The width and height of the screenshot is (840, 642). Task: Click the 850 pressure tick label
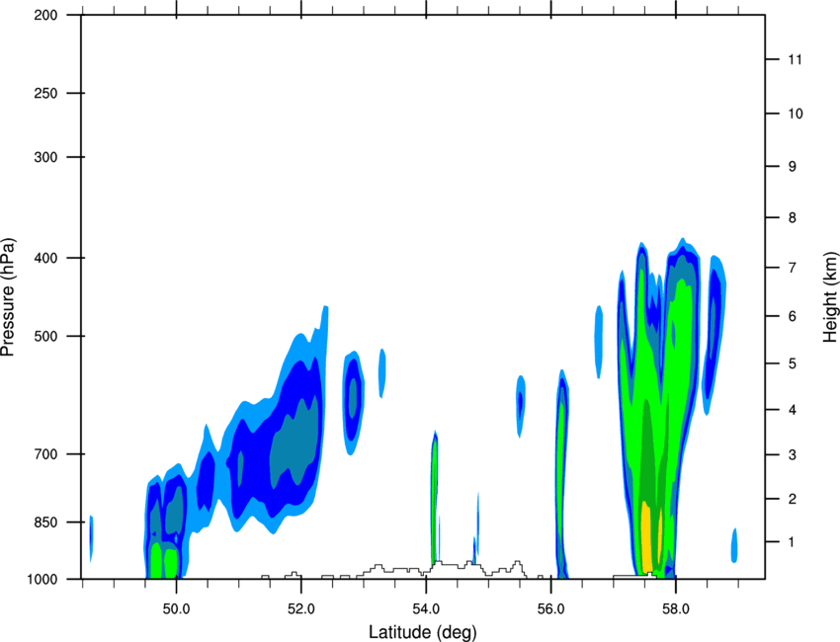click(x=45, y=522)
